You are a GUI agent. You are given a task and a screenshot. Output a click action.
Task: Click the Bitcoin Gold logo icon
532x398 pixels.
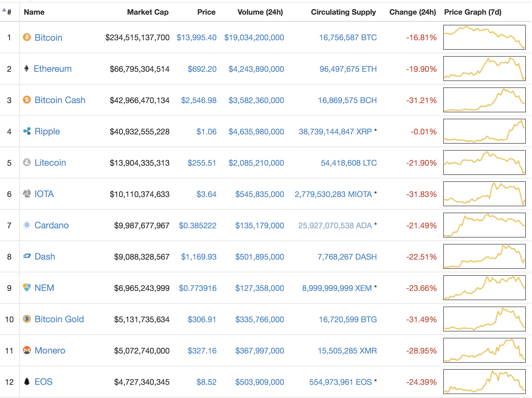[x=27, y=319]
